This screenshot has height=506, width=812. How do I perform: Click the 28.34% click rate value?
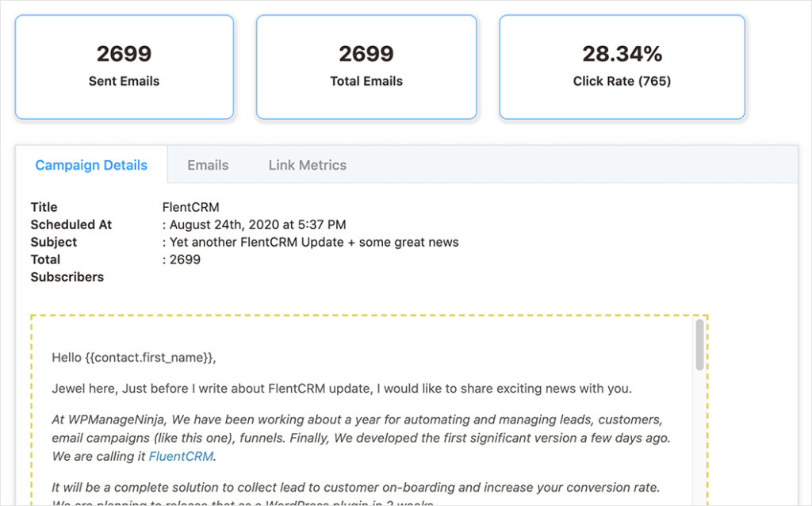click(x=622, y=53)
